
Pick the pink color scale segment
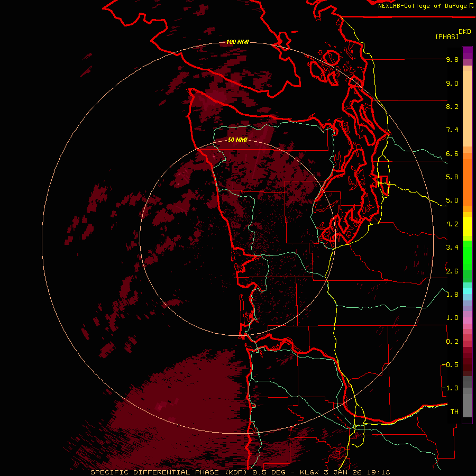click(467, 321)
